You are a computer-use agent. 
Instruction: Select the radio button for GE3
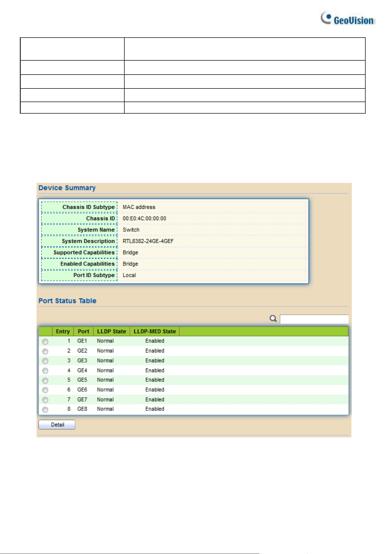pos(45,361)
